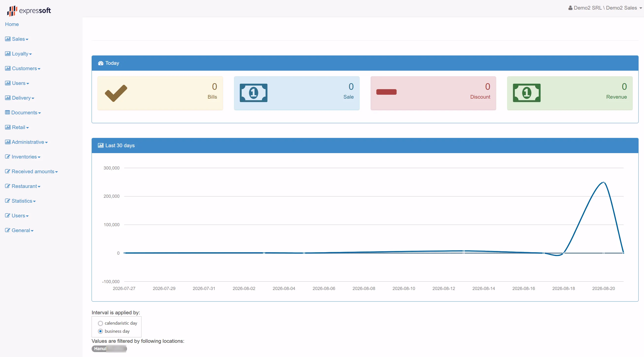Click the Documents table icon in sidebar

[x=8, y=112]
